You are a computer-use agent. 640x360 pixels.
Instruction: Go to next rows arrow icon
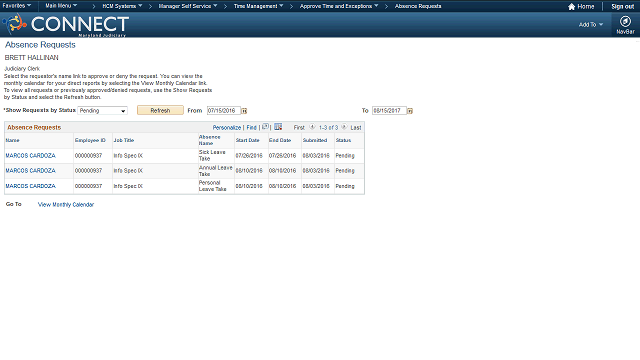344,127
